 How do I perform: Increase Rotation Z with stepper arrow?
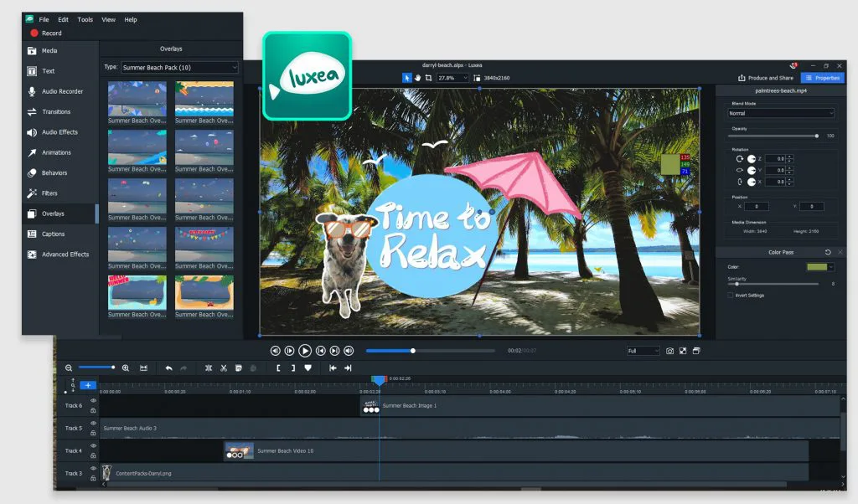789,157
